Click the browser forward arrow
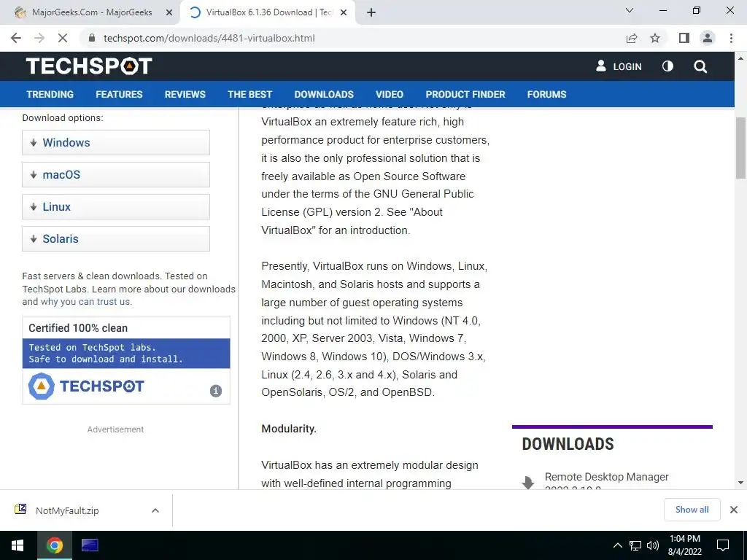The height and width of the screenshot is (560, 747). pyautogui.click(x=39, y=38)
